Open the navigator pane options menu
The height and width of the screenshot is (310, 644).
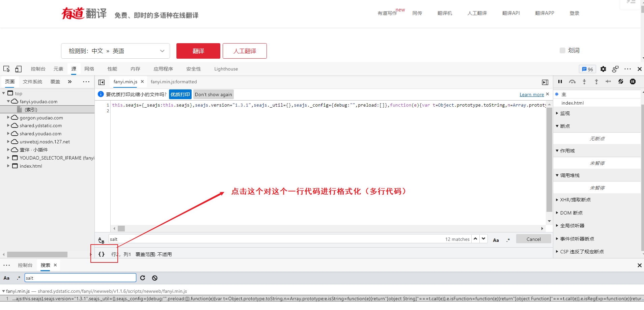point(86,82)
